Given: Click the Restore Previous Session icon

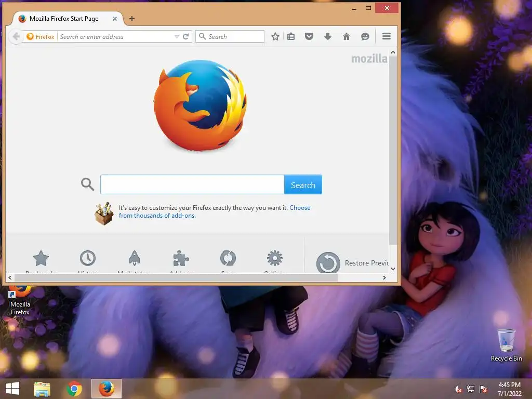Looking at the screenshot, I should tap(328, 263).
